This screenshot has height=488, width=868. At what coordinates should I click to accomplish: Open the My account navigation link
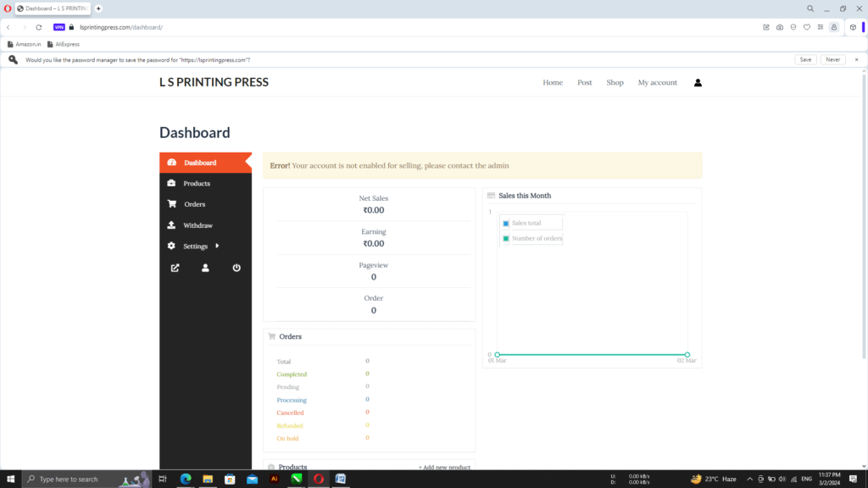(x=657, y=82)
